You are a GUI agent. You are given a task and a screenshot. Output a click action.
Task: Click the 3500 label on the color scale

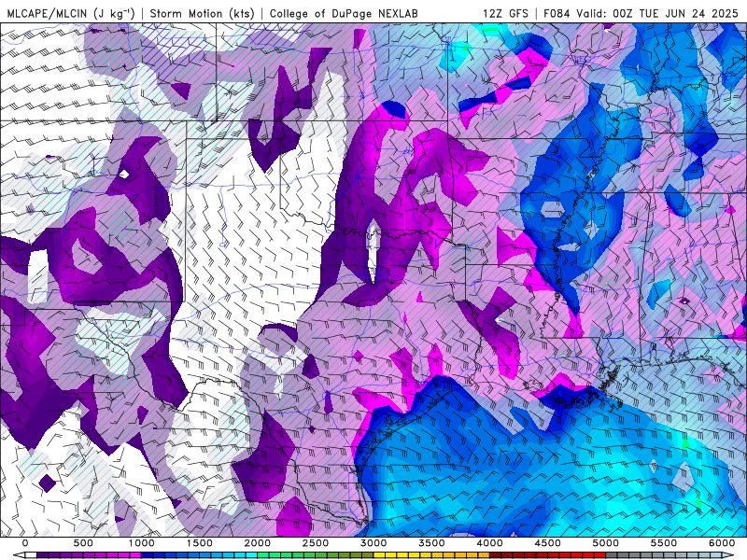coord(431,543)
